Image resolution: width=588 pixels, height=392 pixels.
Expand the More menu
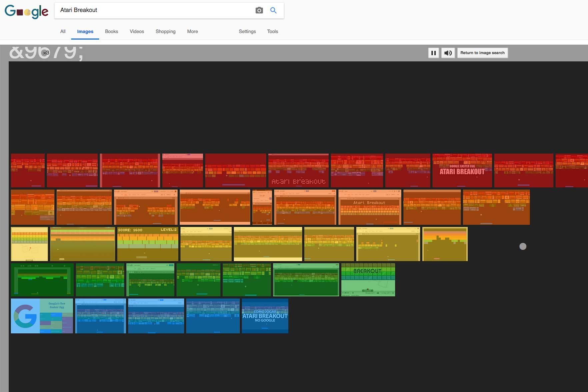coord(192,31)
